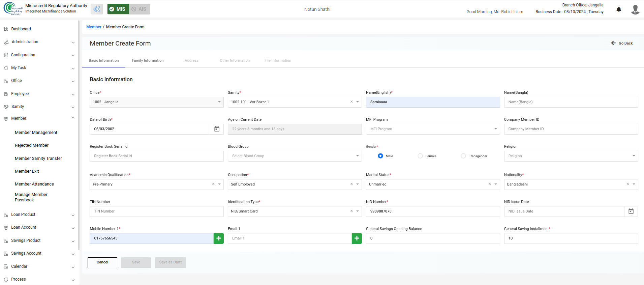Click the Member breadcrumb link
The height and width of the screenshot is (285, 644).
pyautogui.click(x=94, y=27)
